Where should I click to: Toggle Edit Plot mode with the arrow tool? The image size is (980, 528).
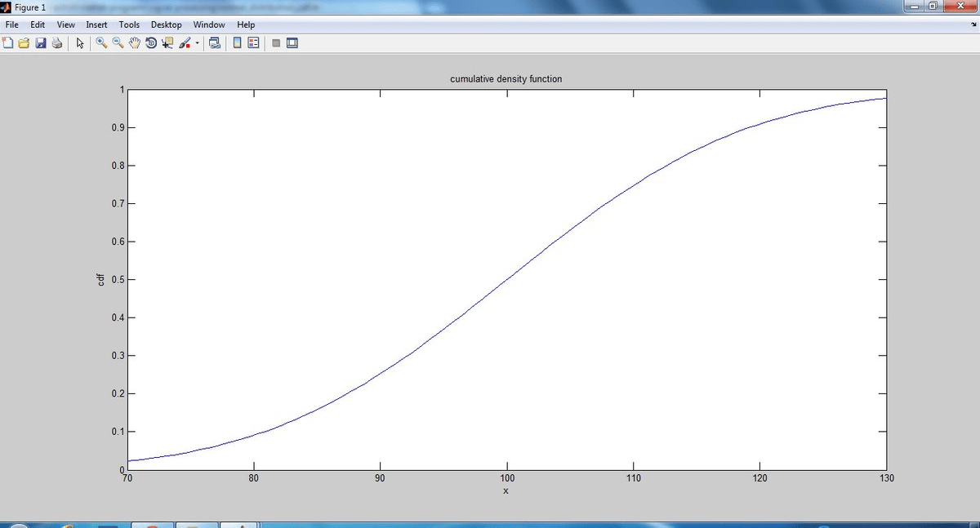click(80, 42)
